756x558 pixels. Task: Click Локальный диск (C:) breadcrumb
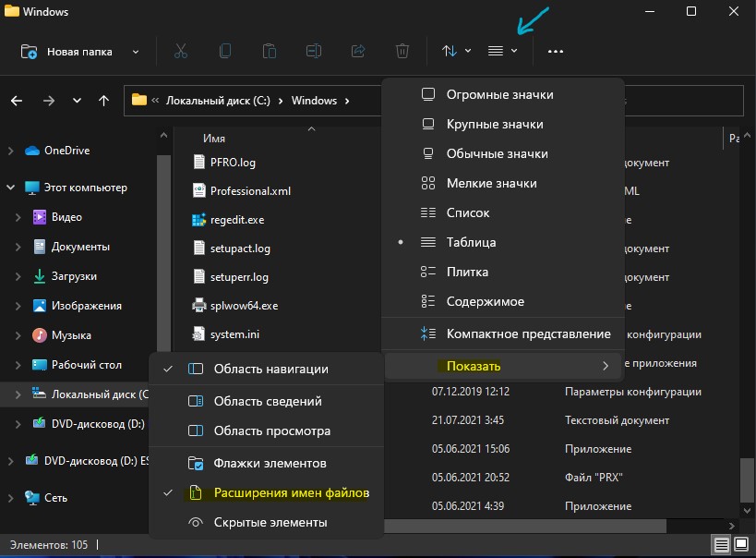pyautogui.click(x=218, y=101)
